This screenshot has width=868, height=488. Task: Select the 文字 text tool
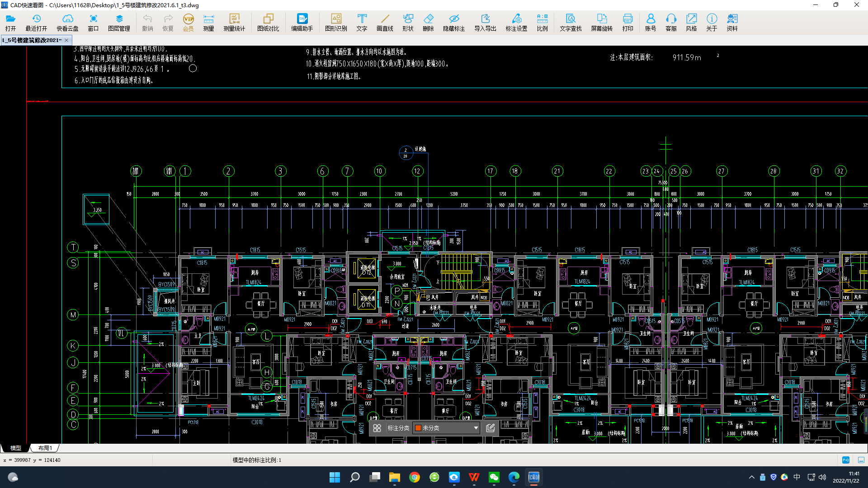point(362,22)
